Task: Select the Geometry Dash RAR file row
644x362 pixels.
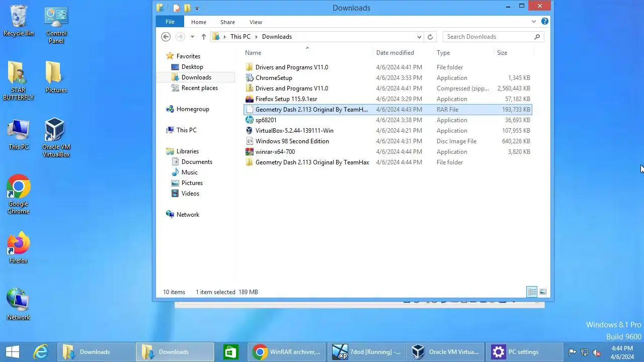Action: coord(387,110)
